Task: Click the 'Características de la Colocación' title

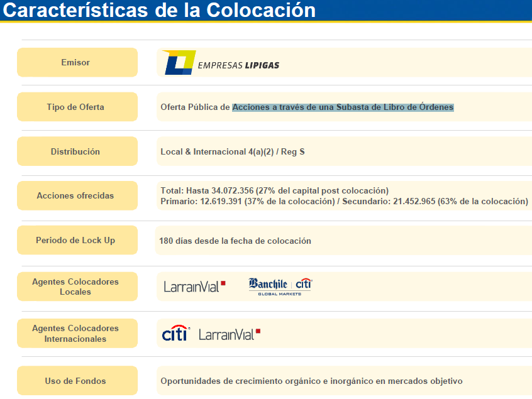Action: [158, 10]
